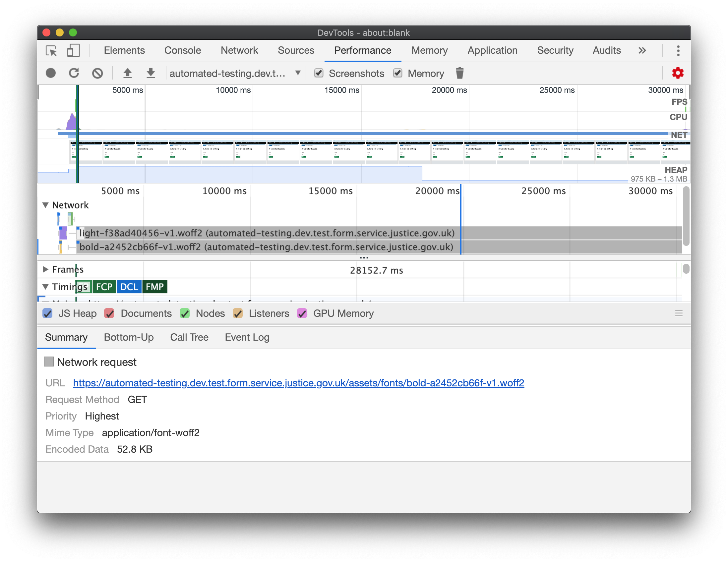Collapse the Network track

tap(46, 205)
